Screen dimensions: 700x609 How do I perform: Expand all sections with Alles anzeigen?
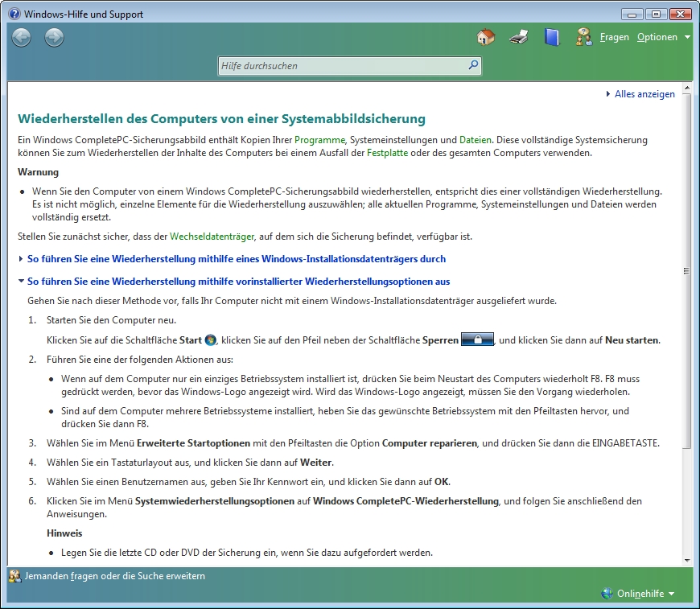[x=644, y=94]
